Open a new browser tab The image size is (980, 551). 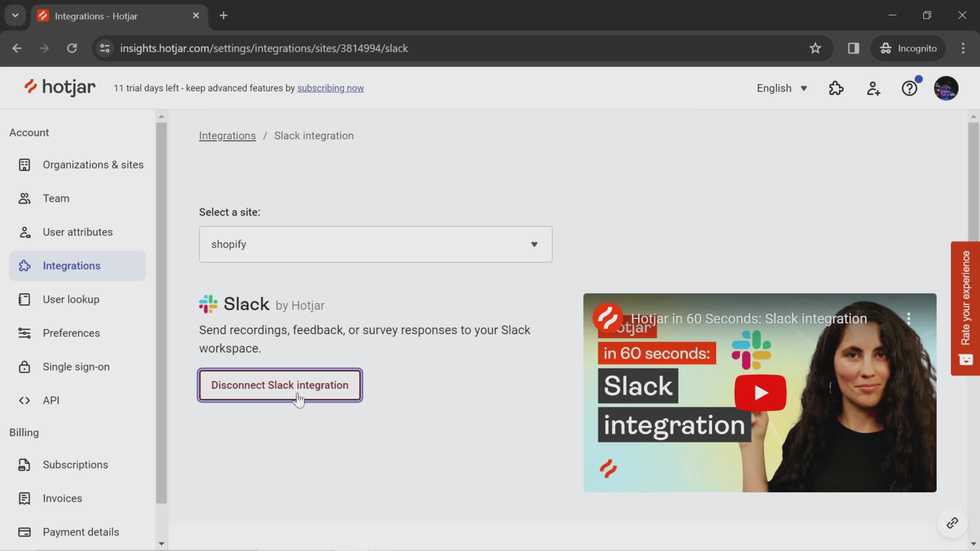click(224, 16)
